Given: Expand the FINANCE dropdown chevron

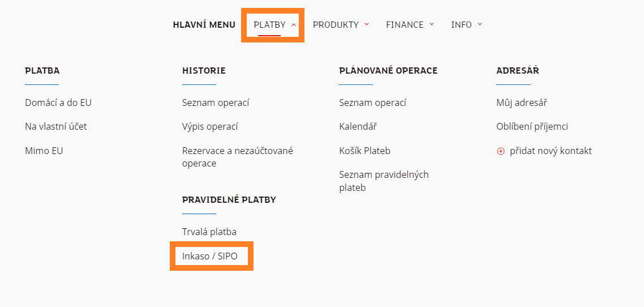Looking at the screenshot, I should coord(432,24).
